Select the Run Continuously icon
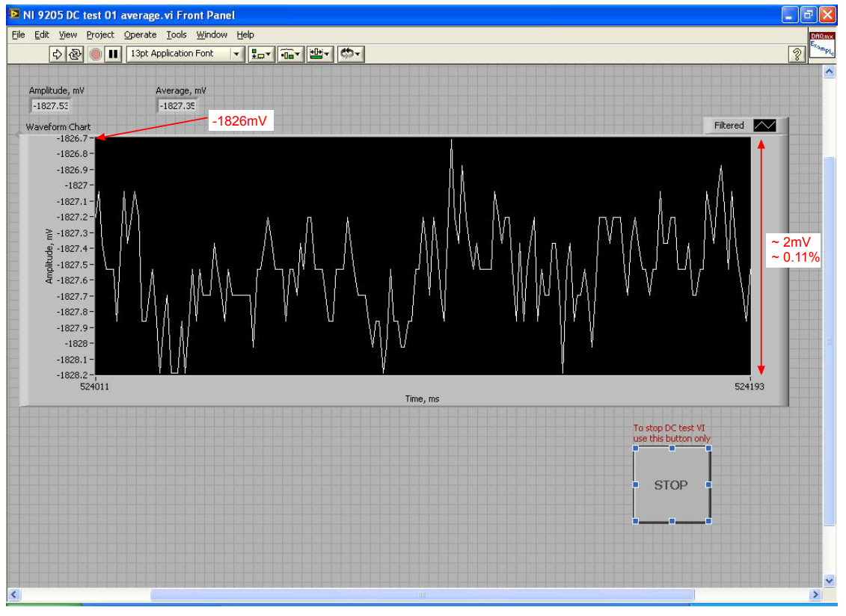Screen dimensions: 846x616 coord(76,54)
